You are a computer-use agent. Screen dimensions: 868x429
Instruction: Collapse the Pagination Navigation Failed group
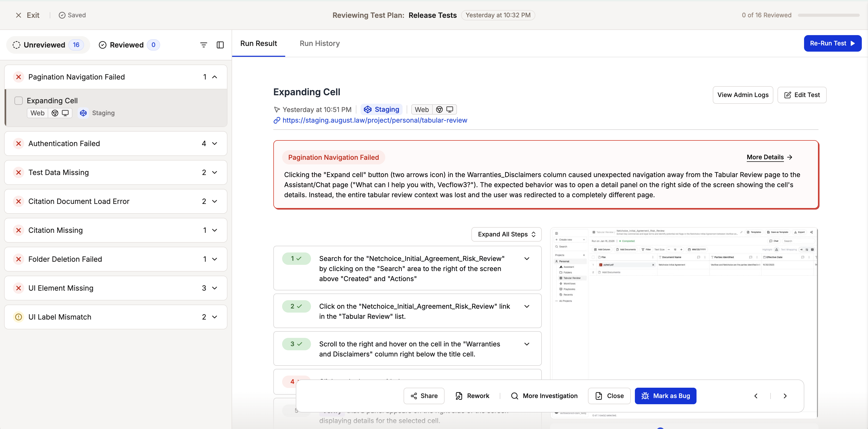point(214,77)
